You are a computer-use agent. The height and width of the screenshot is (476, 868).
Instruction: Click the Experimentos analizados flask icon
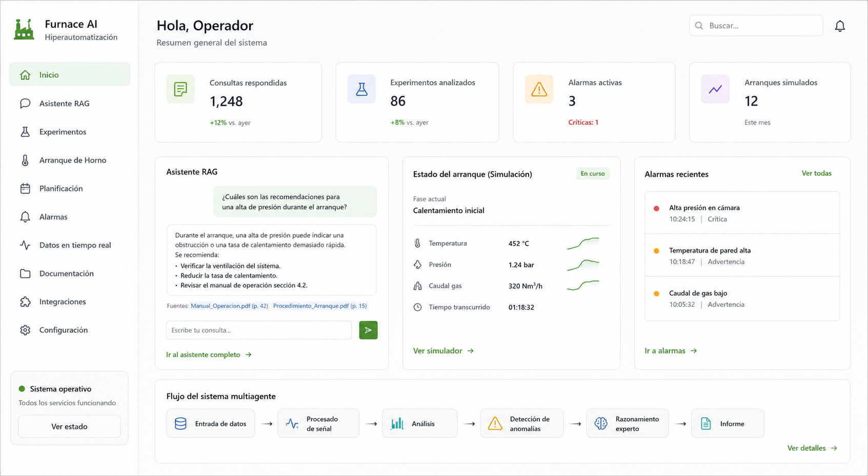point(361,89)
